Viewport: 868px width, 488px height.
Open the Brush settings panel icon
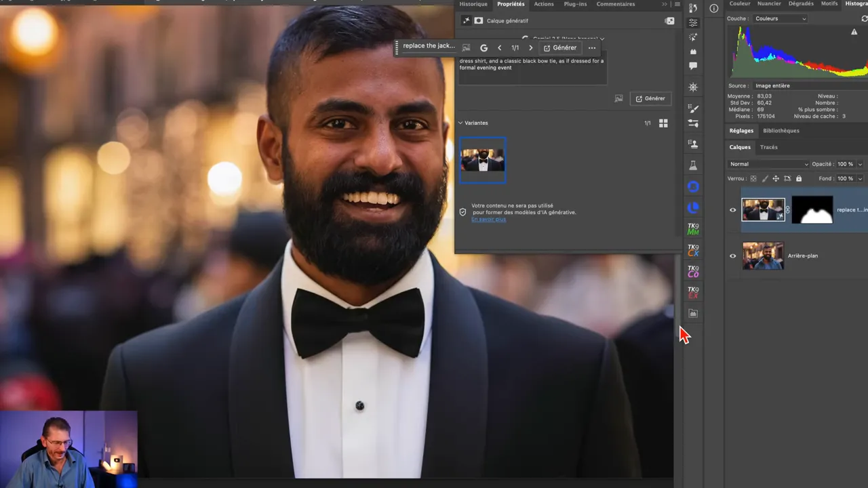point(693,108)
